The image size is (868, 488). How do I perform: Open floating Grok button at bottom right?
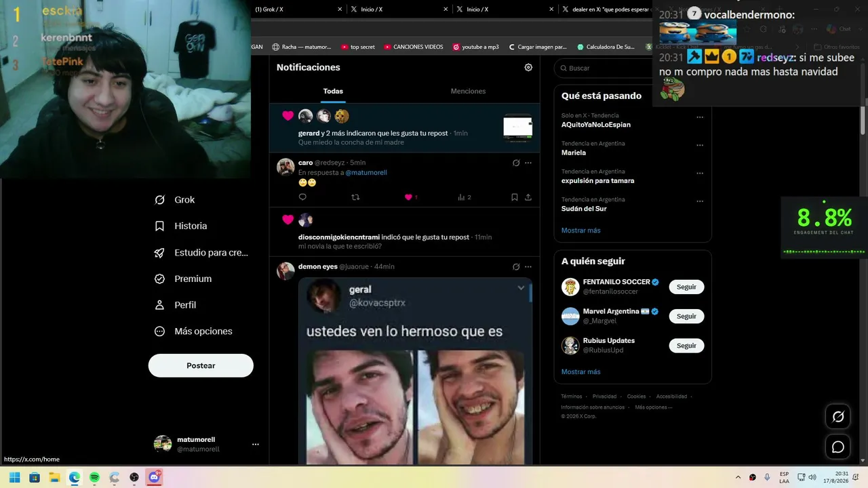click(x=838, y=417)
